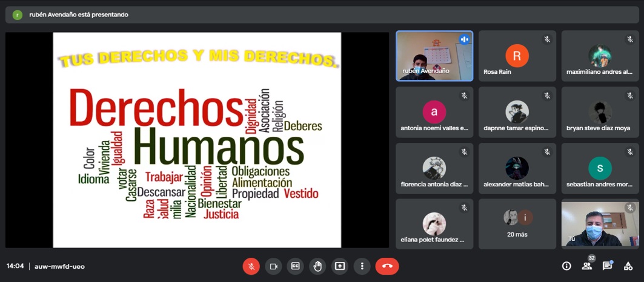644x282 pixels.
Task: Click your own 'Tú' video tile
Action: (600, 224)
